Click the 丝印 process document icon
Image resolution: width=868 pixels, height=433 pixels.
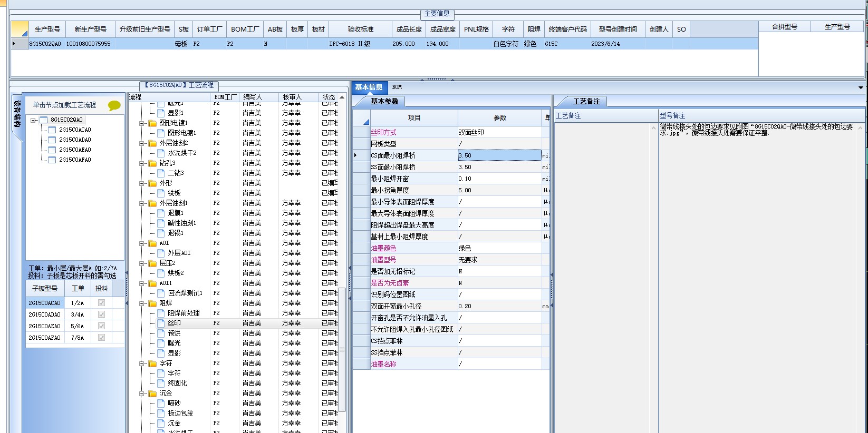tap(161, 323)
